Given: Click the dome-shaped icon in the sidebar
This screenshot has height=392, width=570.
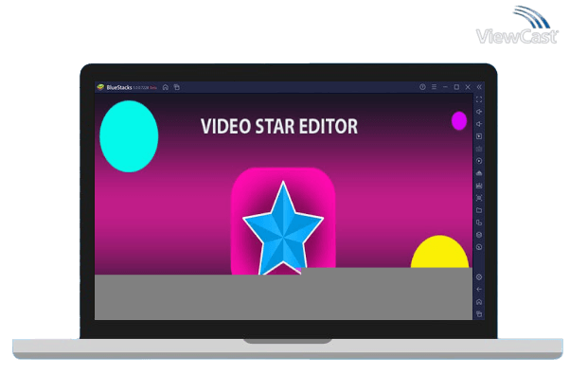Looking at the screenshot, I should (x=479, y=173).
